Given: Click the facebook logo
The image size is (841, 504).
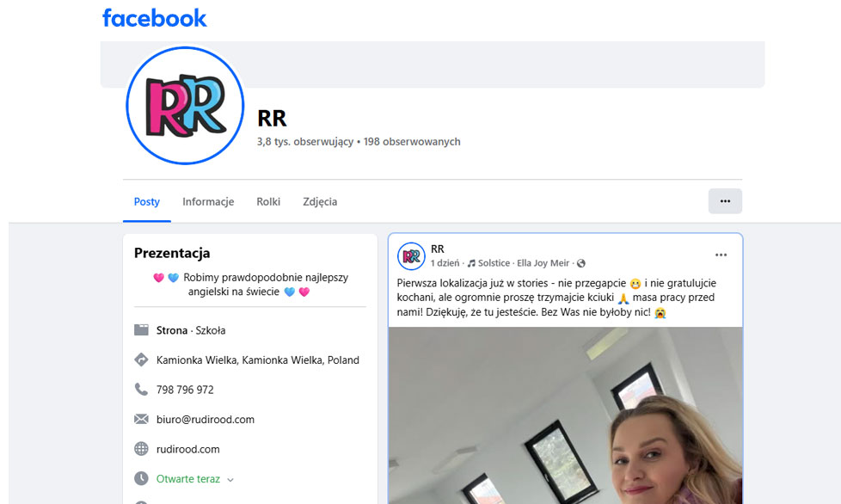Looking at the screenshot, I should 155,18.
